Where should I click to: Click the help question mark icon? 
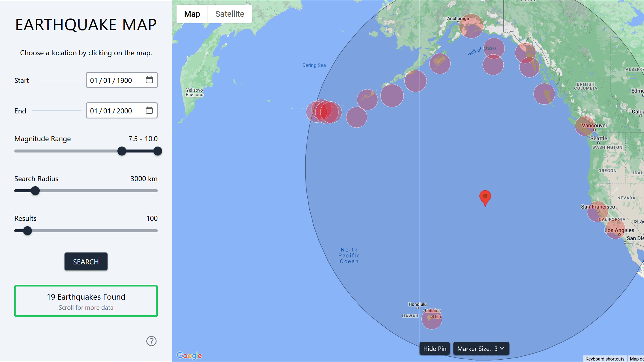point(151,341)
